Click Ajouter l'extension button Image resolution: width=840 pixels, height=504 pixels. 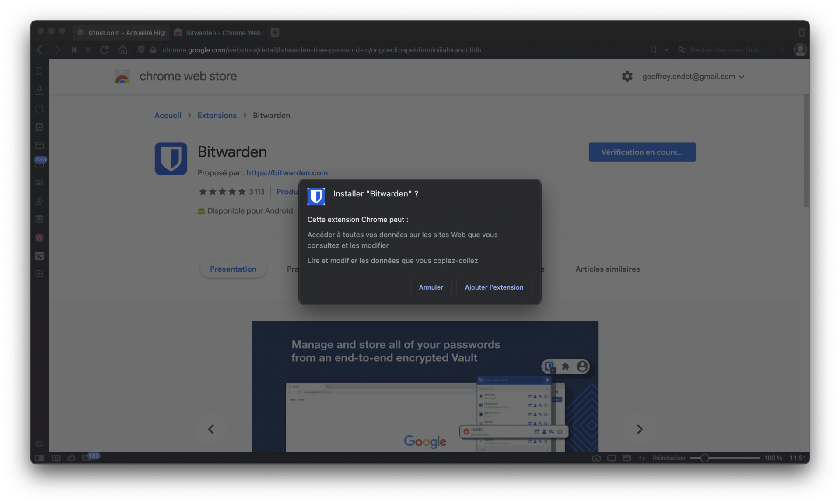494,287
